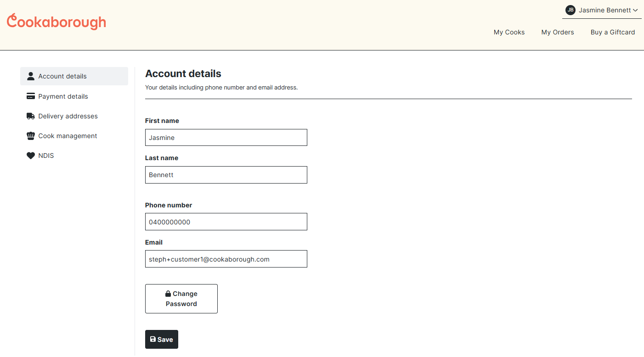The height and width of the screenshot is (357, 644).
Task: Open Payment details section
Action: coord(74,96)
